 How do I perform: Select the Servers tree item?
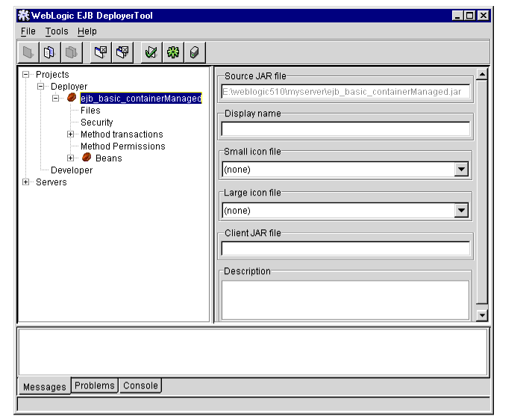click(x=51, y=182)
